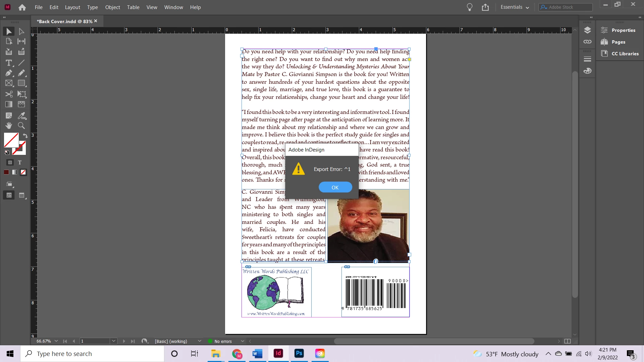
Task: Select the Type tool
Action: [x=9, y=63]
